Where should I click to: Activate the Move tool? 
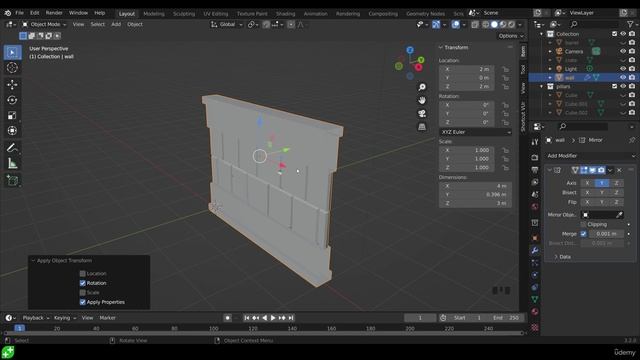pos(12,84)
